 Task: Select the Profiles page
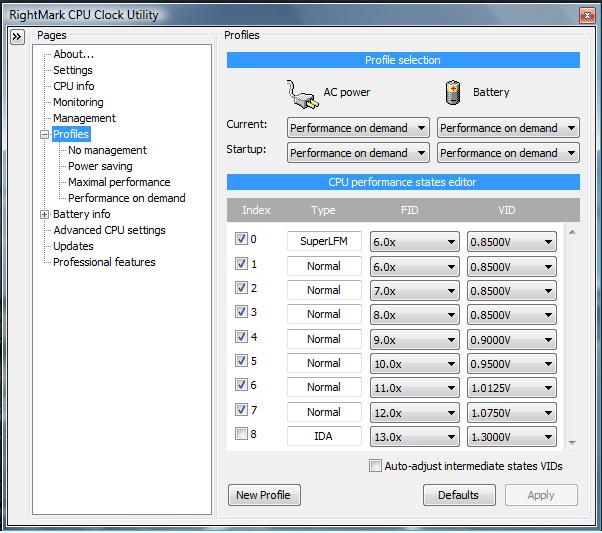pos(71,134)
